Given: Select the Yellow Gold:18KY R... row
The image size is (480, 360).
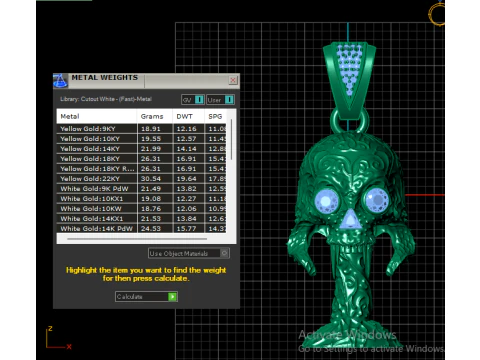Looking at the screenshot, I should (142, 169).
